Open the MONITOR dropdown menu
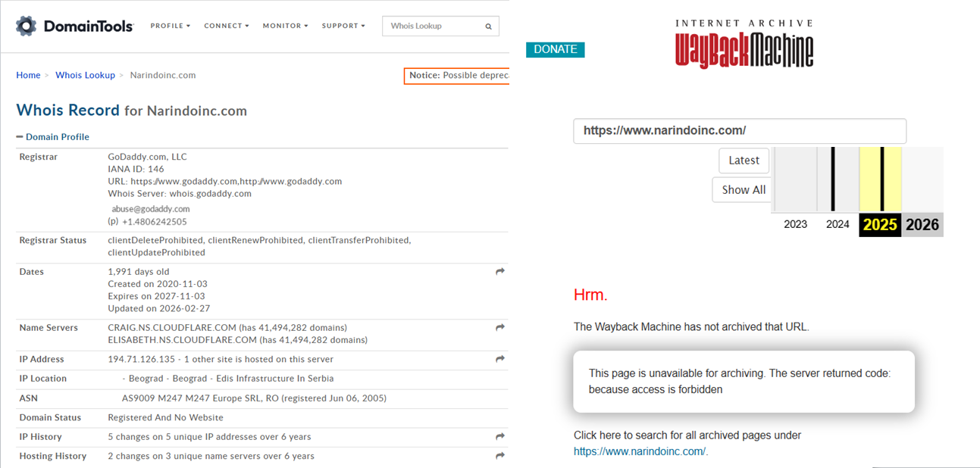This screenshot has width=980, height=468. click(x=286, y=26)
